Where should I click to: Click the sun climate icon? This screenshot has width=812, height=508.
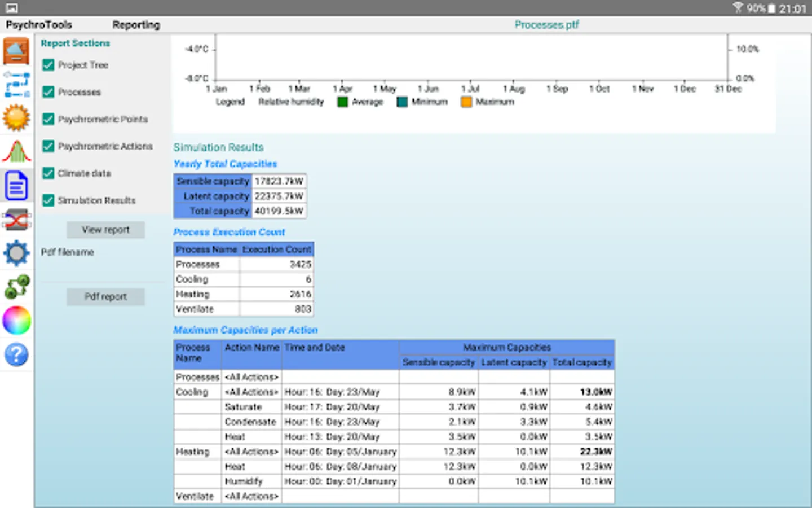(16, 118)
